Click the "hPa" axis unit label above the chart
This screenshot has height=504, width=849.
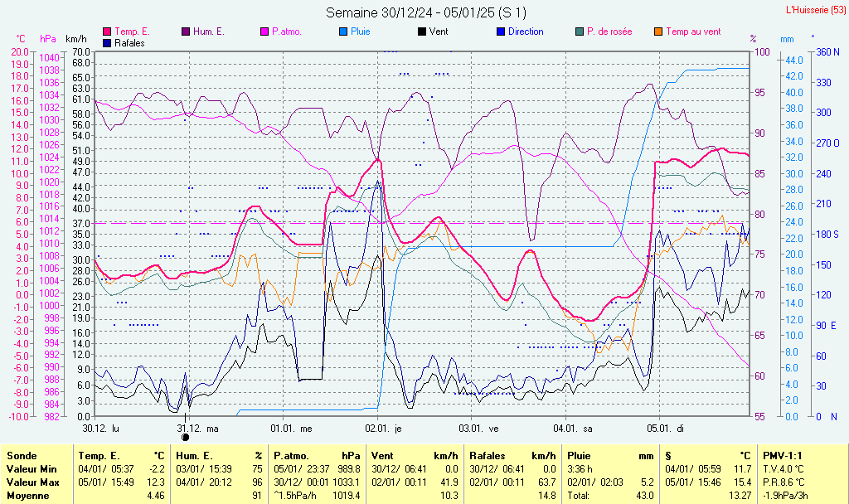tap(48, 39)
